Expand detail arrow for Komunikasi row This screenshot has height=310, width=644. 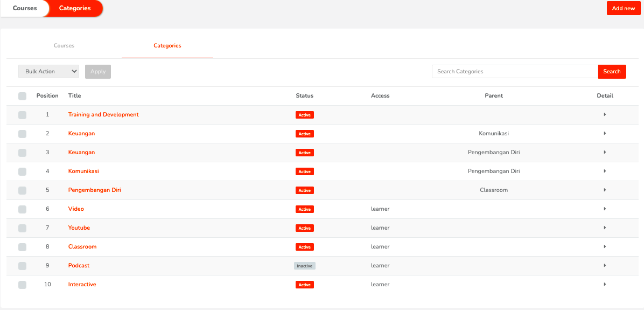pos(605,171)
